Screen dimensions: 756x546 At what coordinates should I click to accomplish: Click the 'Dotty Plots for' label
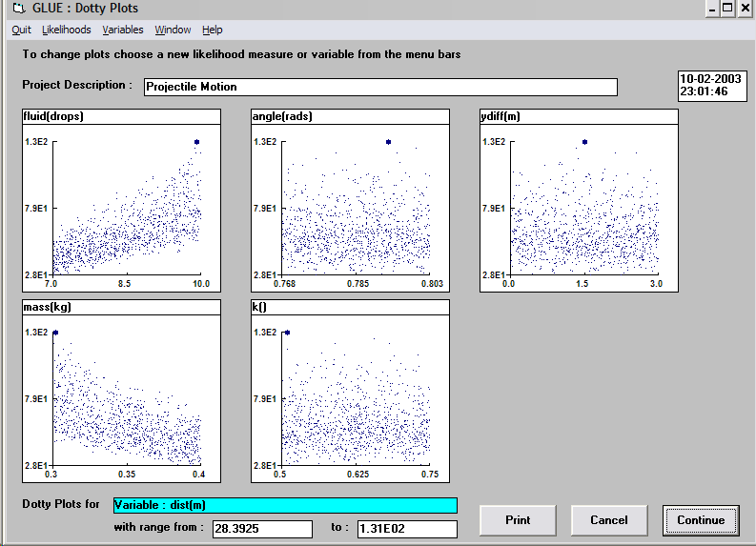[61, 504]
